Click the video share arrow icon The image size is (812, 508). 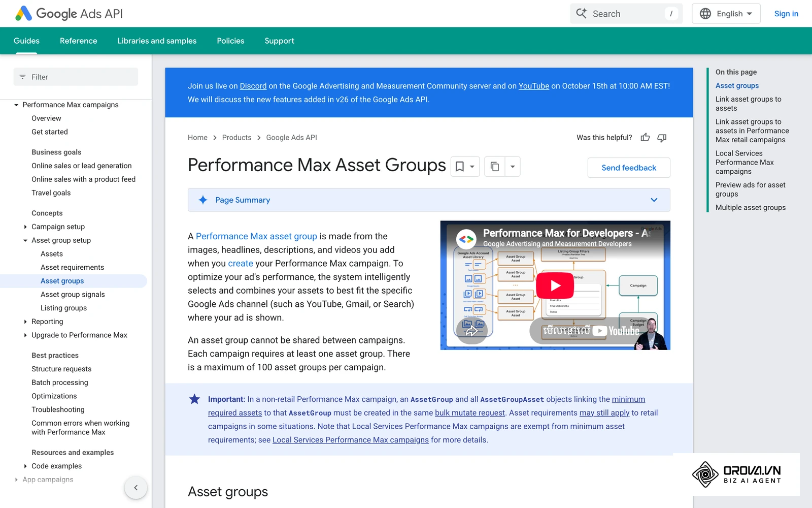click(472, 331)
